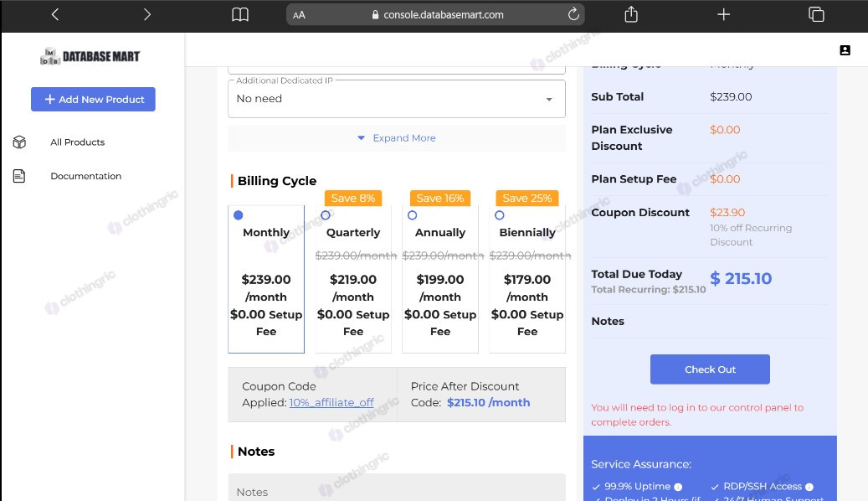Viewport: 868px width, 501px height.
Task: Click the Add New Product button
Action: (93, 99)
